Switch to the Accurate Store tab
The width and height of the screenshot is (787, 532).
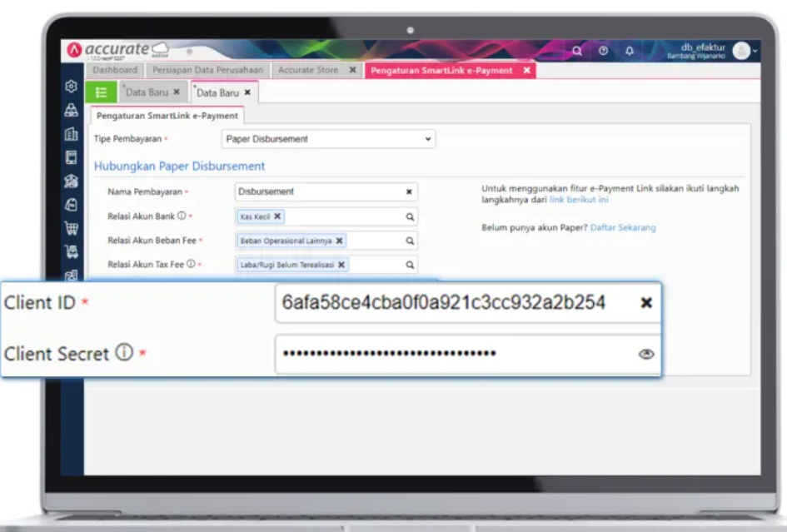(308, 70)
